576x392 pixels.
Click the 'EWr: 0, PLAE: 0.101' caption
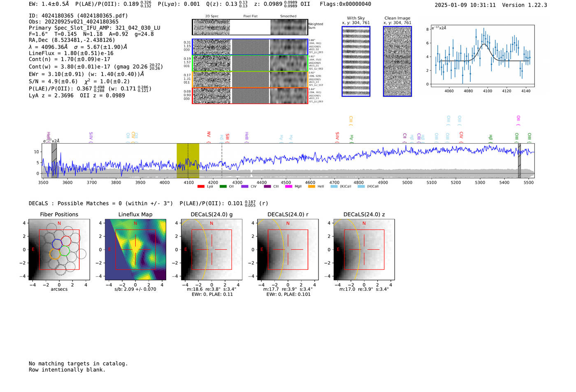coord(288,295)
